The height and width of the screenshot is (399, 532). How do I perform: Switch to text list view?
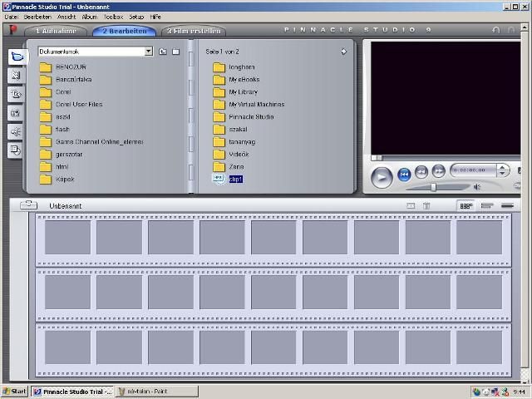click(x=507, y=205)
